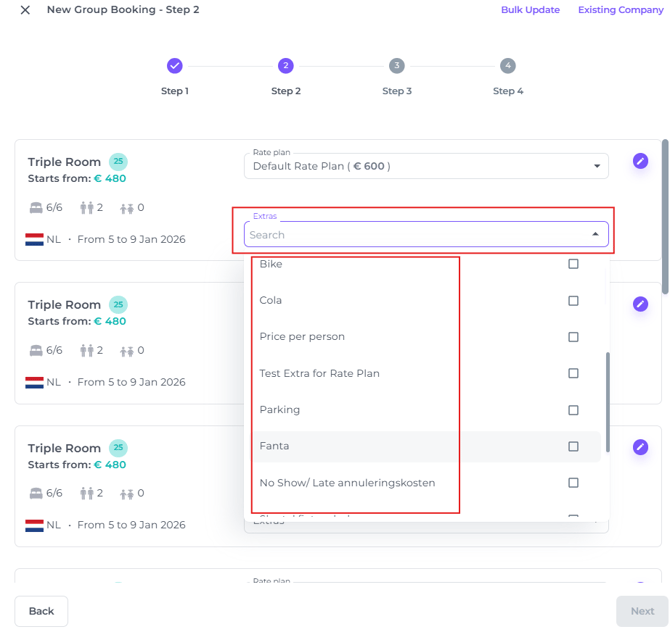Choose Test Extra for Rate Plan option
This screenshot has height=632, width=670.
[319, 373]
